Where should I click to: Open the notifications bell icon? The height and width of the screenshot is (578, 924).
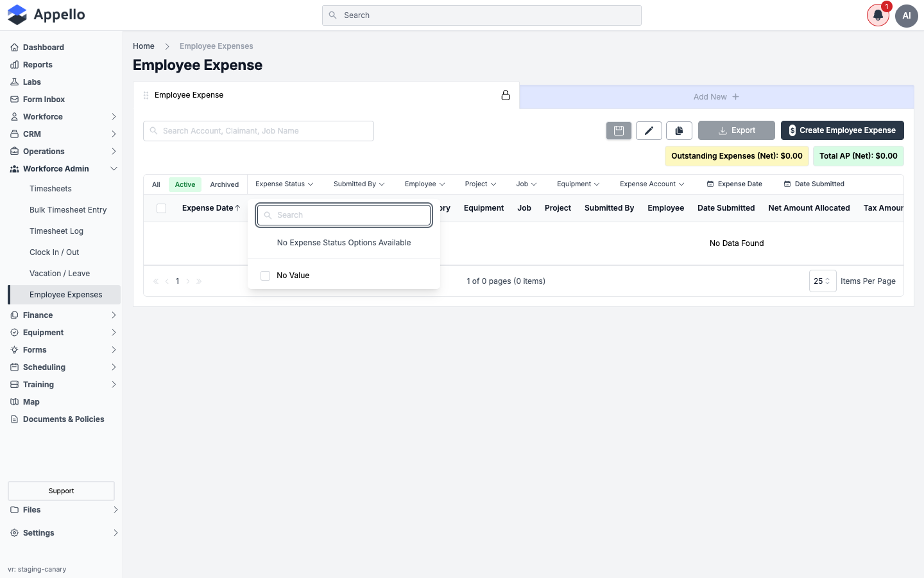pyautogui.click(x=878, y=15)
